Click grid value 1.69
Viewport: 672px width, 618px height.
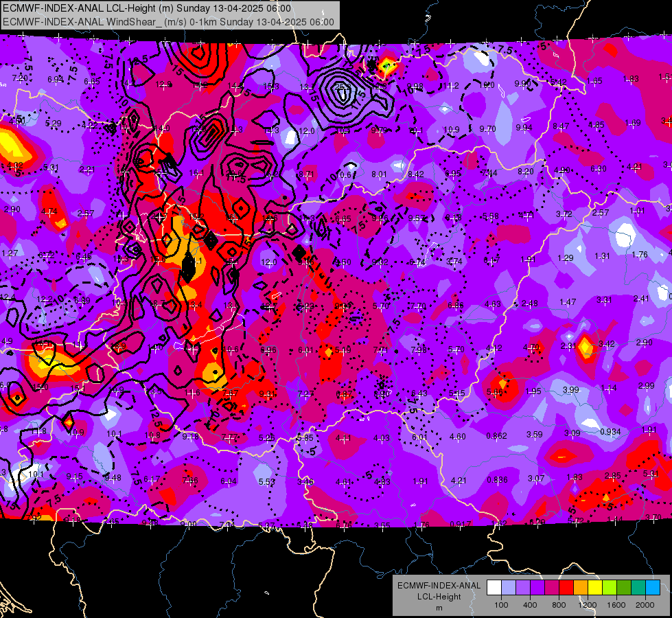633,123
